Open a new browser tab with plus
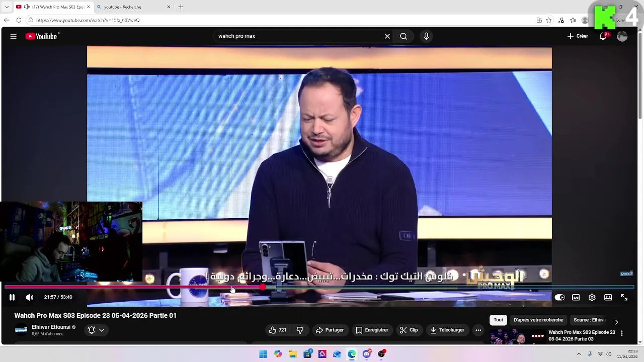The height and width of the screenshot is (362, 644). tap(181, 7)
